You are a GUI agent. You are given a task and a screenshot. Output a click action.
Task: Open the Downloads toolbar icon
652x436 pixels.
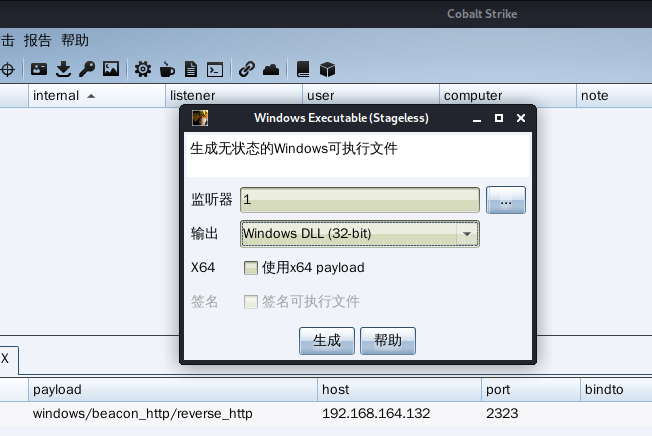click(63, 69)
